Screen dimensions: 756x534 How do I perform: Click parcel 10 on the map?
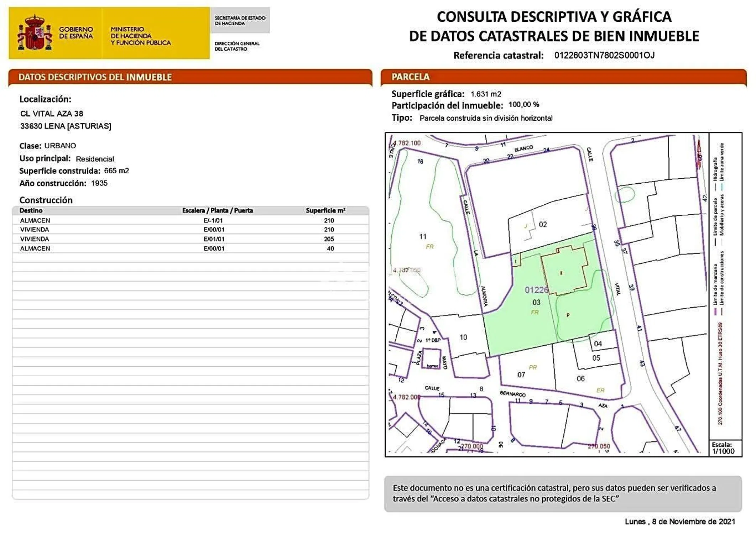[463, 337]
